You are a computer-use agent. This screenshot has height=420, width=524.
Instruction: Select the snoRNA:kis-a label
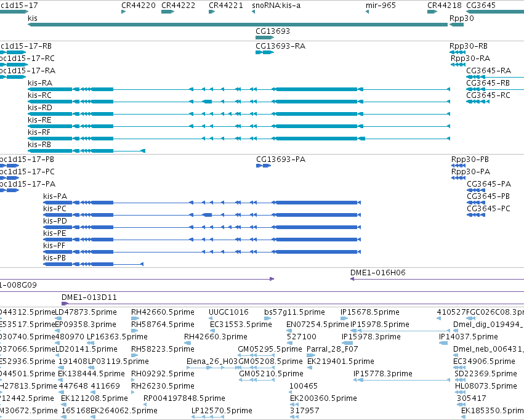(x=276, y=6)
